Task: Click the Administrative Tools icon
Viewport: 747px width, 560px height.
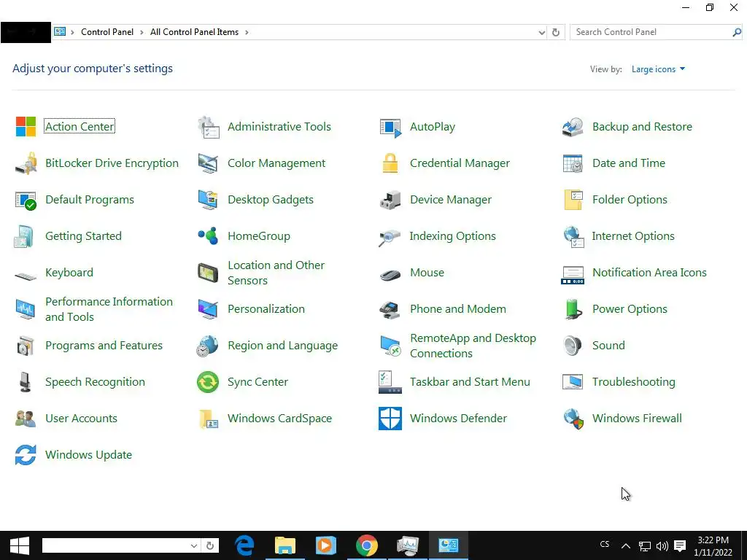Action: tap(209, 127)
